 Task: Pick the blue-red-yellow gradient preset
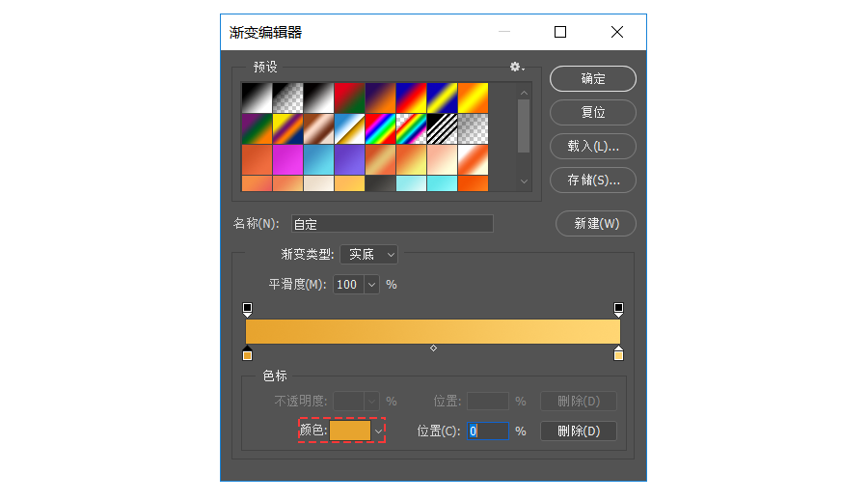[x=411, y=97]
